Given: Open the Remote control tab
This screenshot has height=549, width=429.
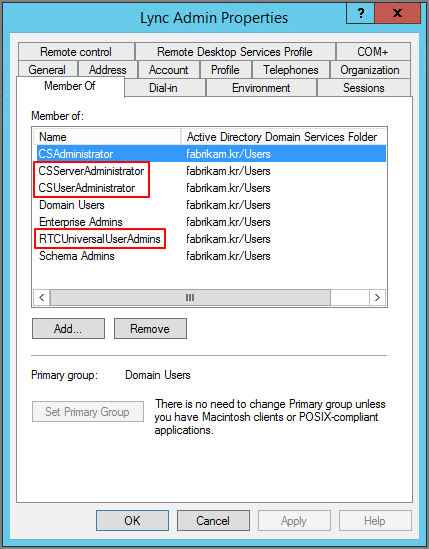Looking at the screenshot, I should click(76, 51).
